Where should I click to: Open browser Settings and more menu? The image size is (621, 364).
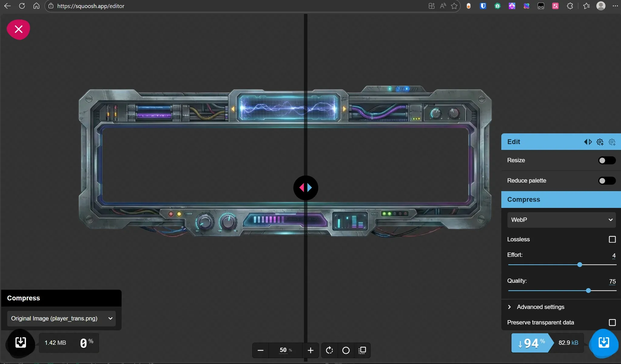tap(615, 6)
